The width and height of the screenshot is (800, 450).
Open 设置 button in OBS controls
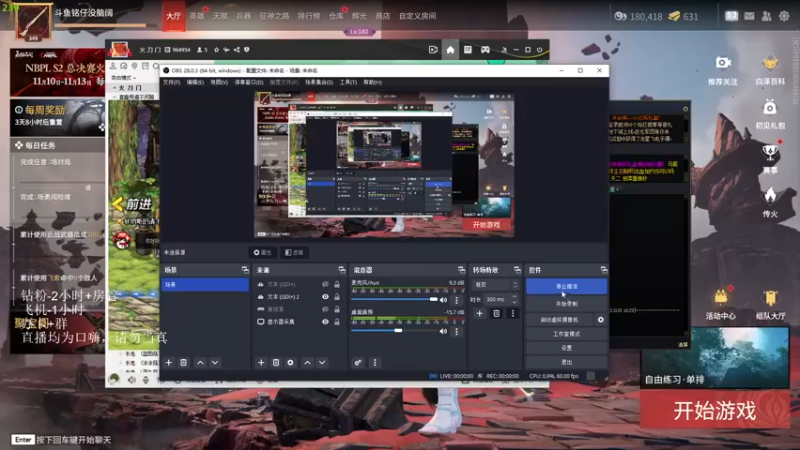pyautogui.click(x=566, y=348)
